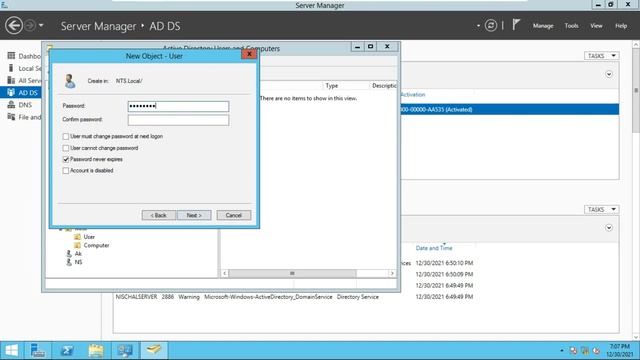Viewport: 640px width, 360px height.
Task: Click the horizontal scrollbar thumb in AD window
Action: [x=292, y=273]
